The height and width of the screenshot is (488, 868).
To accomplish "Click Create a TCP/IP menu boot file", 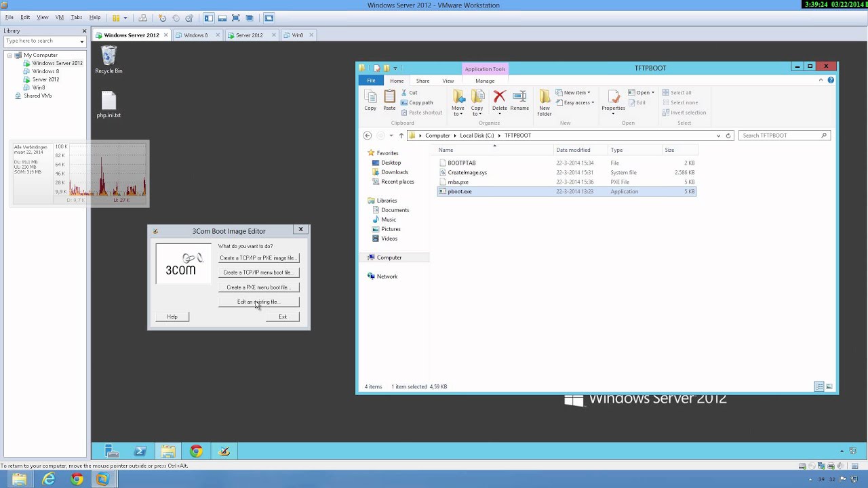I will (x=258, y=272).
